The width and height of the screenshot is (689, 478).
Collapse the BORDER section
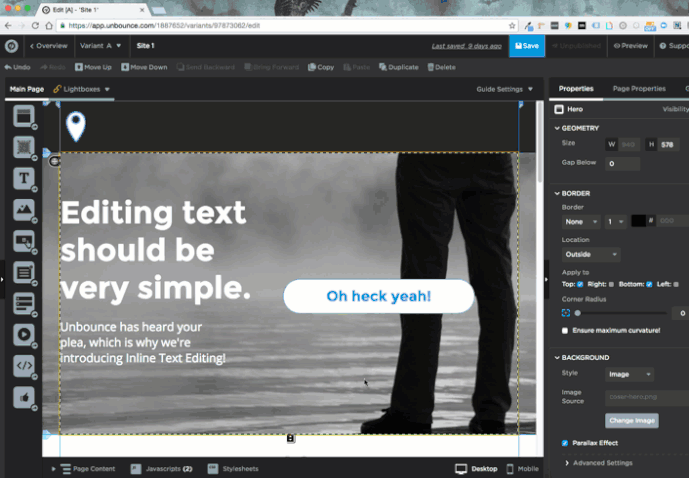[572, 193]
